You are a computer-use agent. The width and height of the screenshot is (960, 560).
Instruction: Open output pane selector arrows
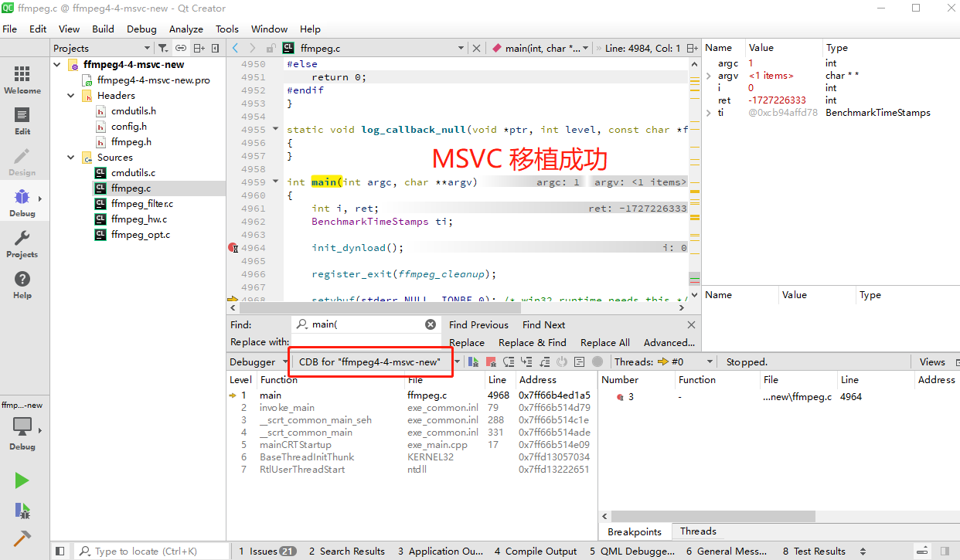pos(863,552)
